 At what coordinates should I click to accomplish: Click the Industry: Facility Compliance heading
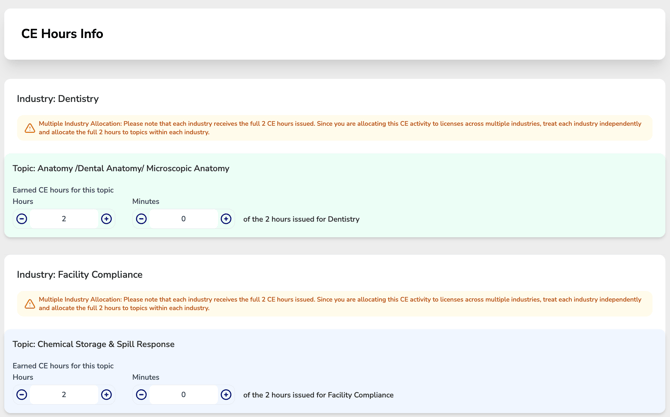point(79,275)
